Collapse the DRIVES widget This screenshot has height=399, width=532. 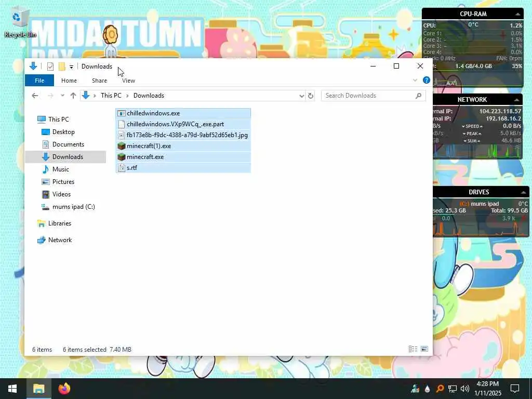tap(523, 192)
